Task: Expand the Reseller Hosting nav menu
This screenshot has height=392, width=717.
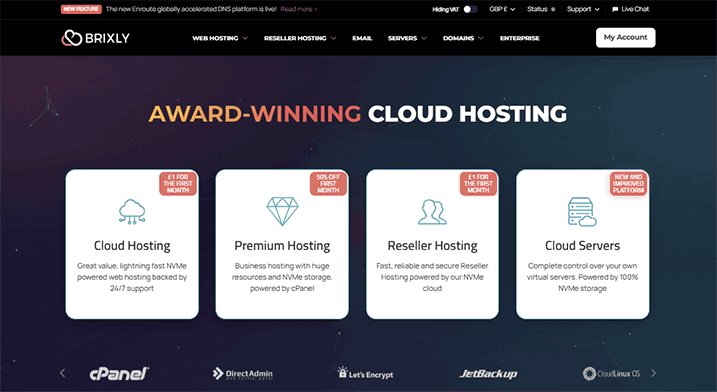Action: coord(300,38)
